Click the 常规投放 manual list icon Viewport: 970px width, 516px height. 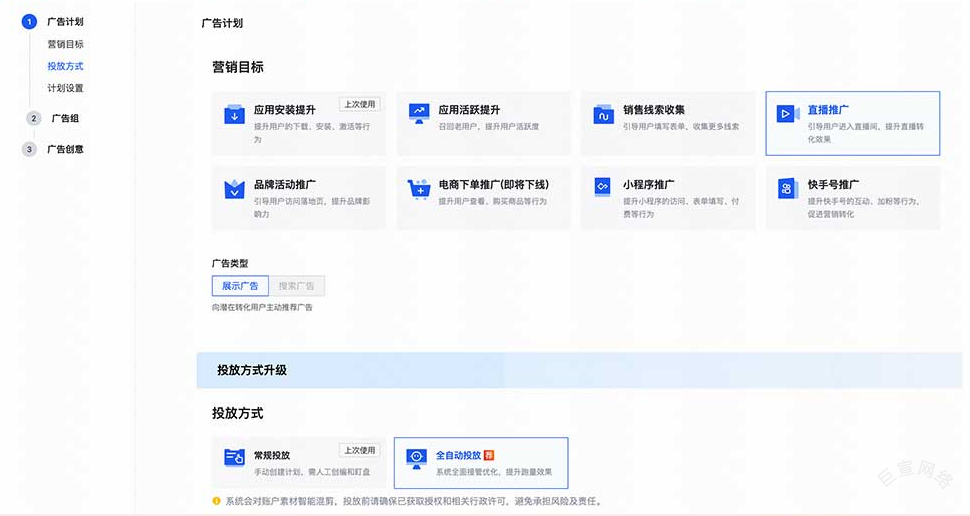click(234, 457)
